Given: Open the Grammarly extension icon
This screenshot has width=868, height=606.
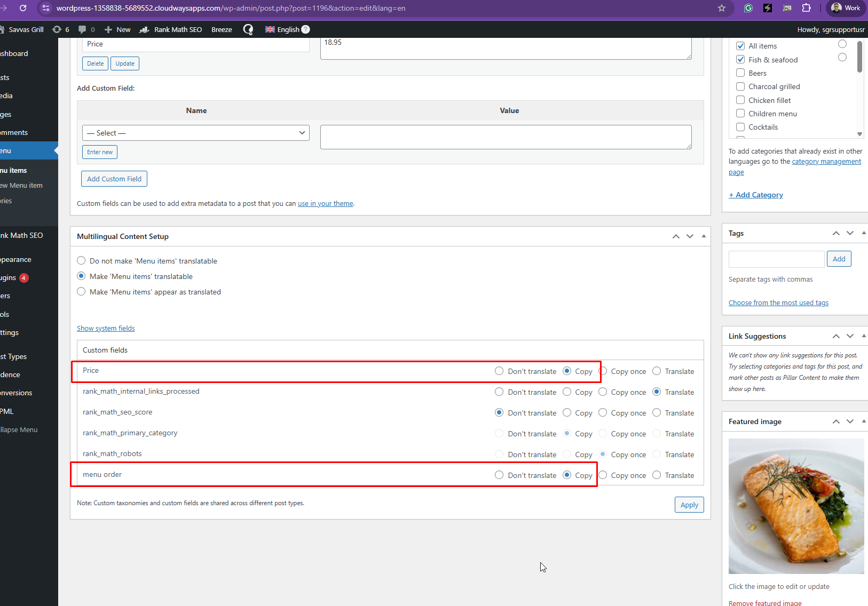Looking at the screenshot, I should (748, 8).
